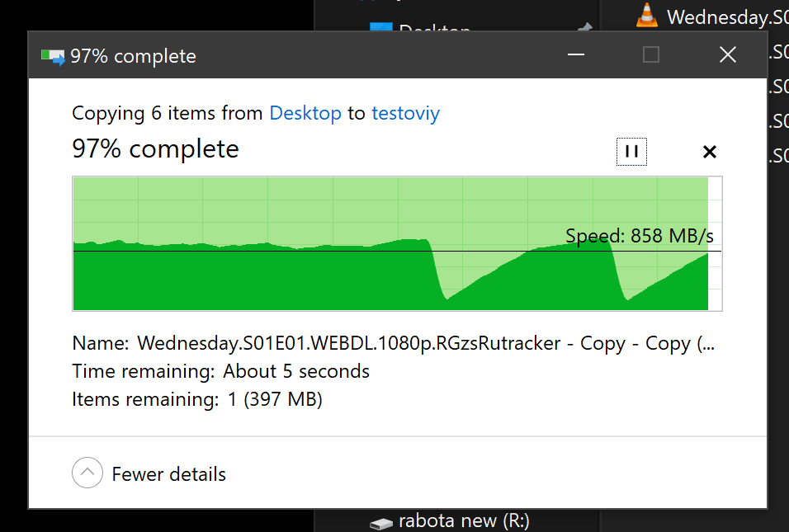Open the testoviy destination folder link
The height and width of the screenshot is (532, 789).
(405, 113)
